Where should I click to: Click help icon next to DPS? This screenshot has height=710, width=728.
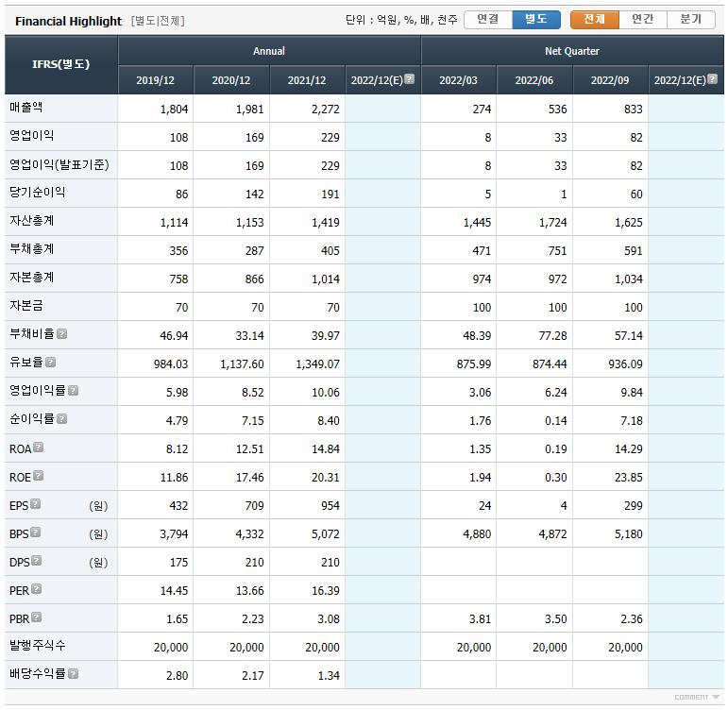tap(37, 561)
